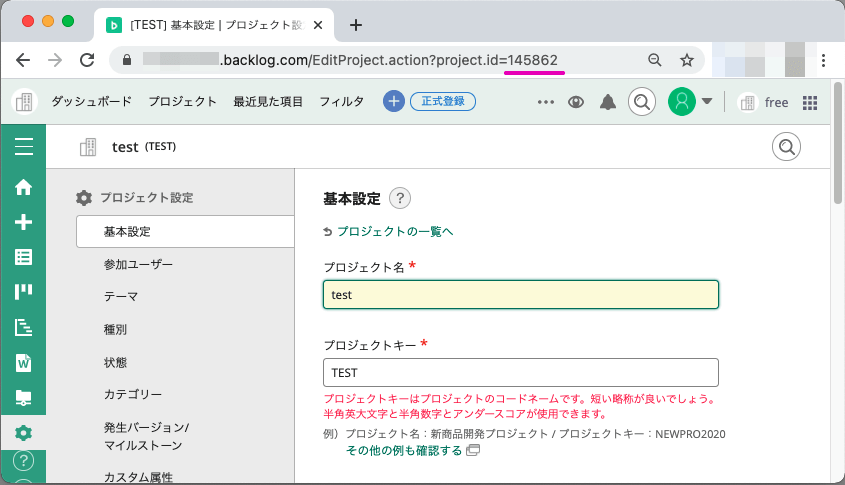Image resolution: width=845 pixels, height=485 pixels.
Task: Click the プロジェクトキー input field
Action: point(521,372)
